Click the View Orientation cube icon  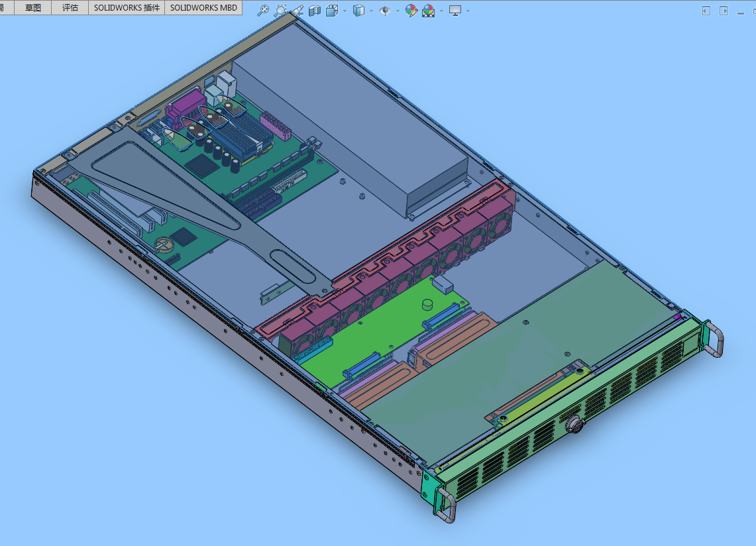(x=332, y=10)
